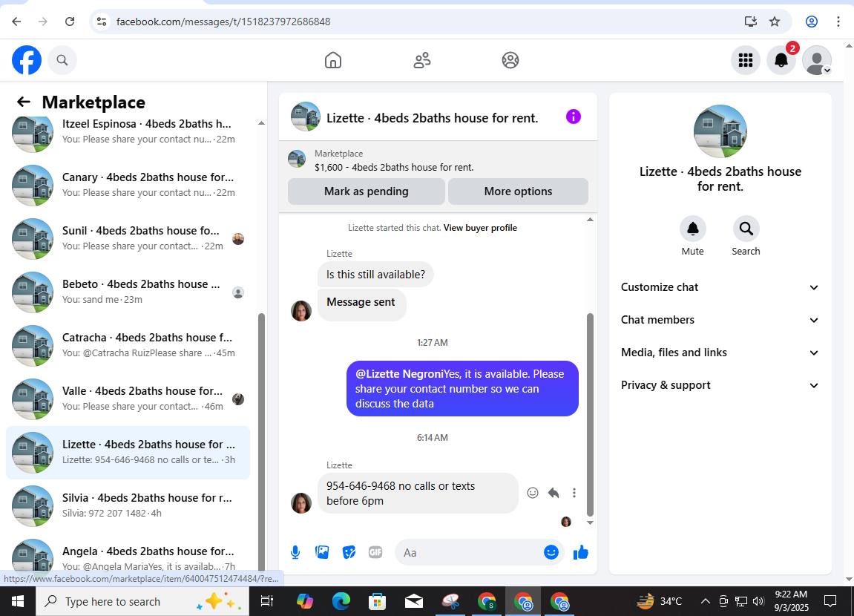Click the browser back arrow

click(x=17, y=22)
